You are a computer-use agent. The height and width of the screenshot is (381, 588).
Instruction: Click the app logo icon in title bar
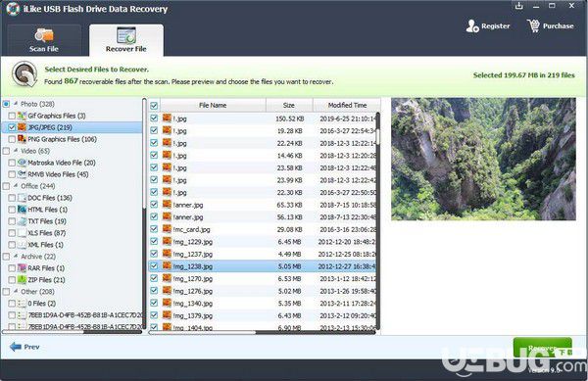coord(13,9)
